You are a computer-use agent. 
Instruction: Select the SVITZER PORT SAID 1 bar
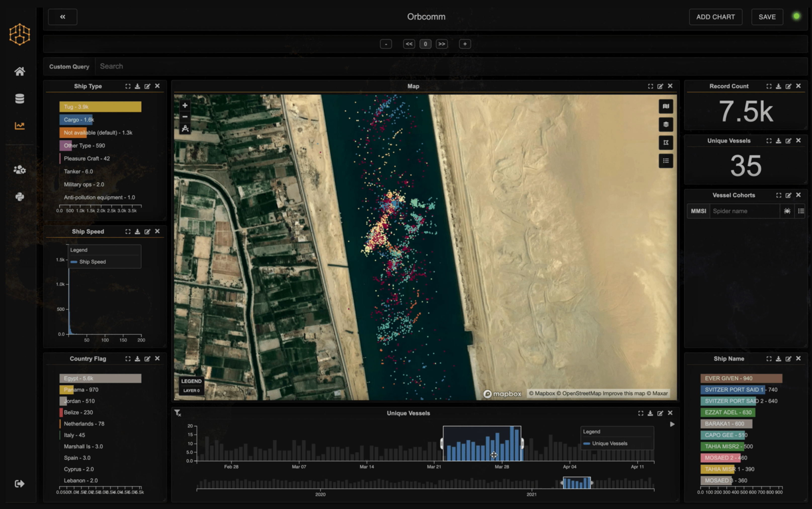tap(733, 390)
